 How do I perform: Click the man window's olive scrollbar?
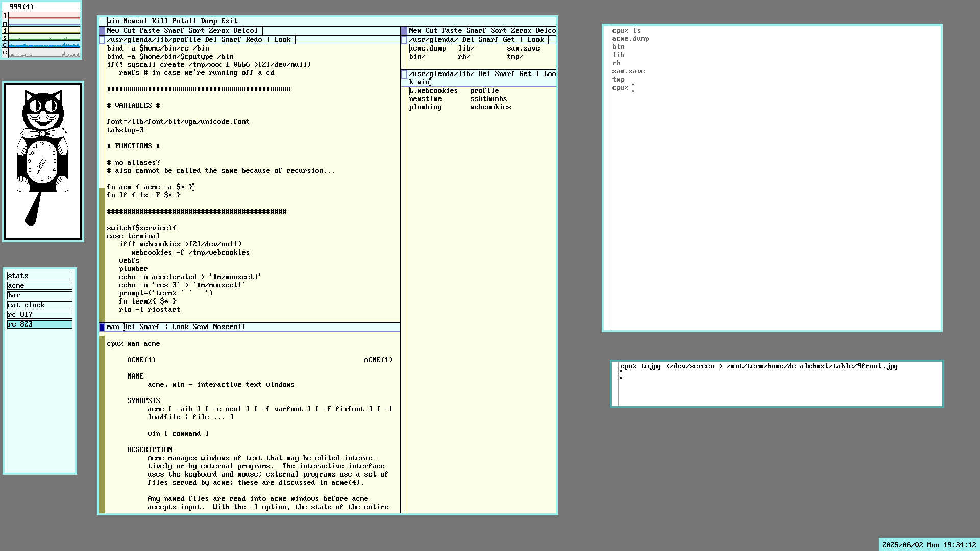click(102, 423)
